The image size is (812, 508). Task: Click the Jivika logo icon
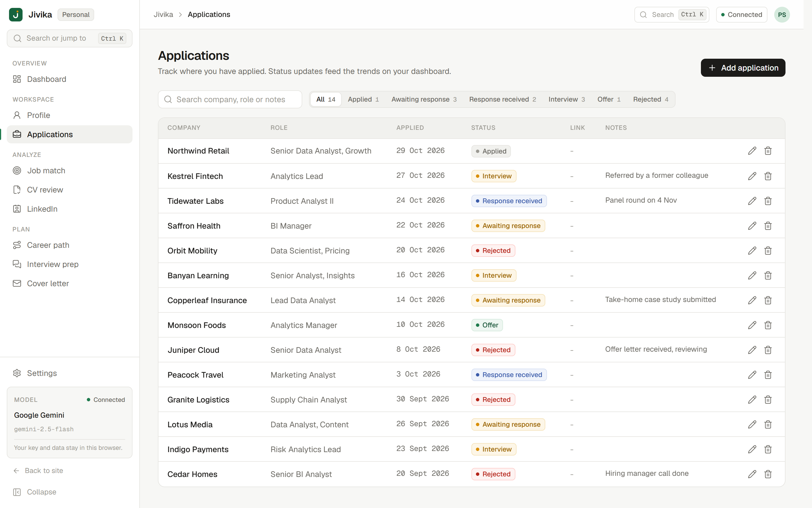[x=16, y=14]
